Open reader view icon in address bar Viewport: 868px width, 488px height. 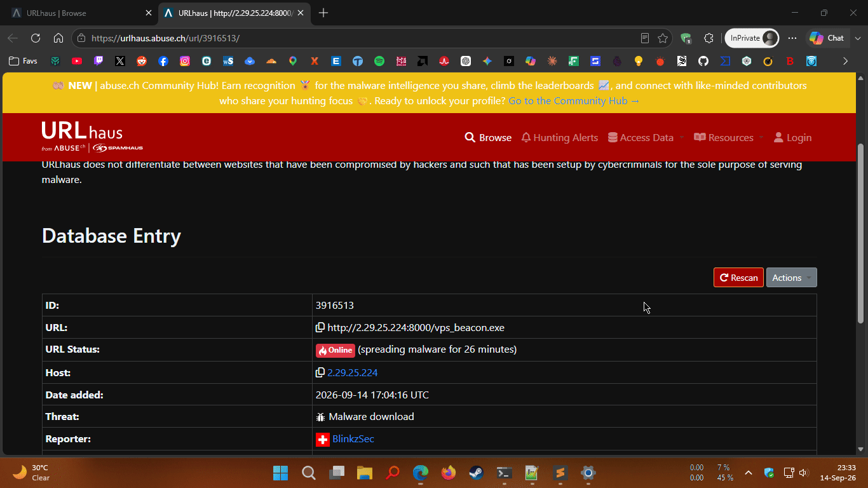pos(645,38)
